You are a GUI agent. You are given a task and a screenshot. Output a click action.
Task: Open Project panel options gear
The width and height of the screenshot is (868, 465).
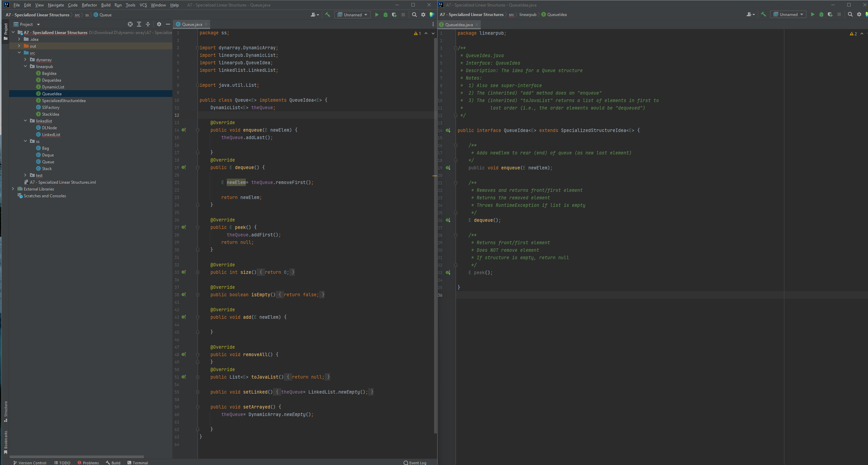pos(159,24)
